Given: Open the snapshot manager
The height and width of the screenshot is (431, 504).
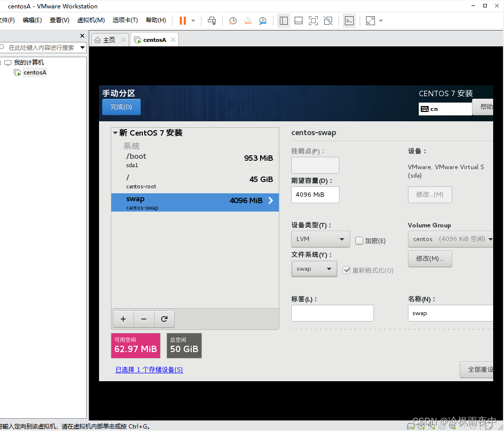Looking at the screenshot, I should click(x=263, y=21).
